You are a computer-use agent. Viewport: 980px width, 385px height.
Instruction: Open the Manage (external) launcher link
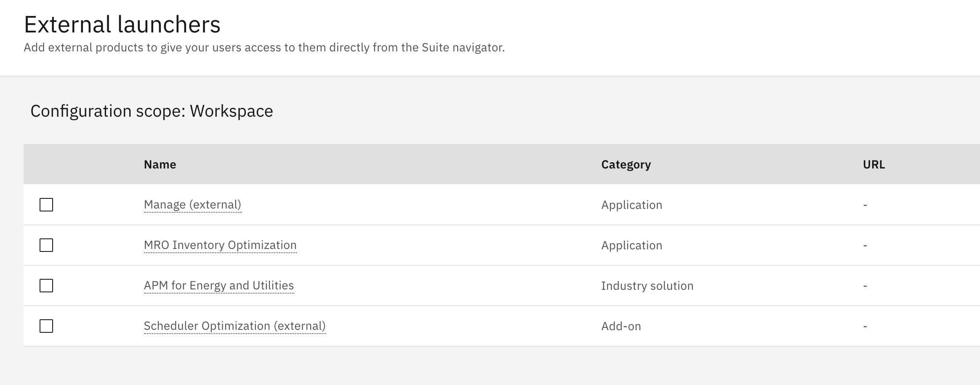pos(193,205)
